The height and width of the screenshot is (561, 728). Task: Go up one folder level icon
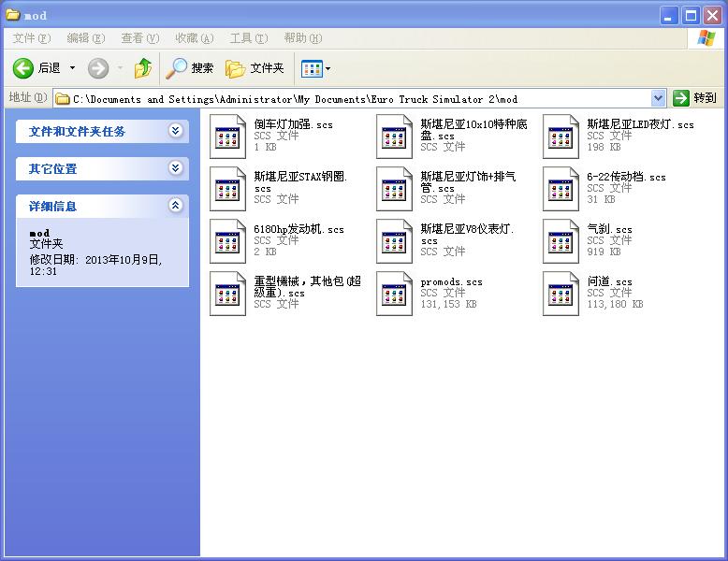(143, 68)
